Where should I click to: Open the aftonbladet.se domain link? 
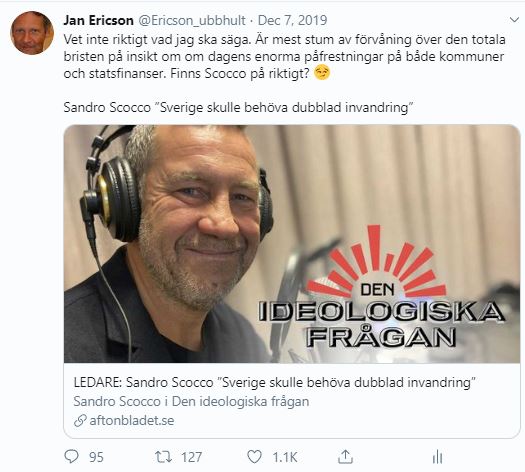click(x=132, y=420)
